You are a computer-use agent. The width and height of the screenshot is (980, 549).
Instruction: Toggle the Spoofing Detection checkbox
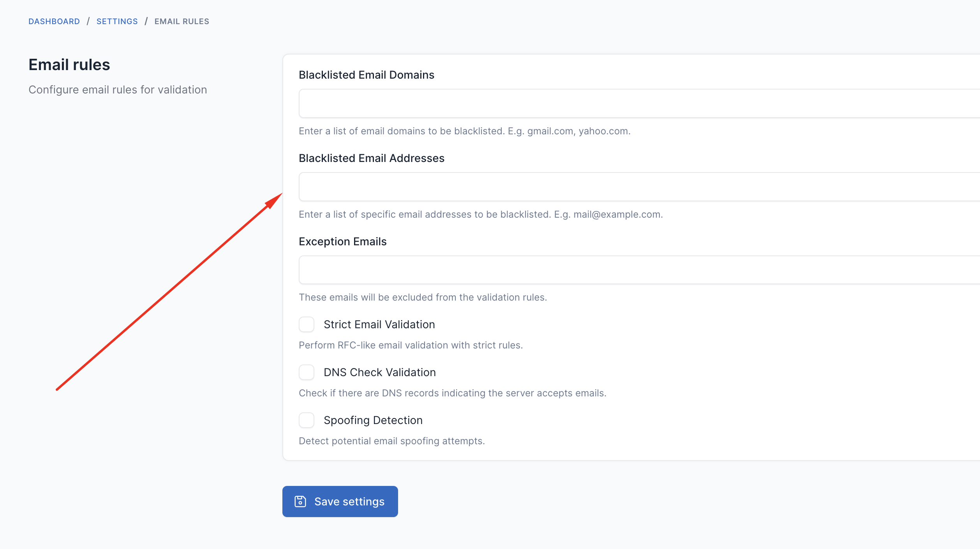click(307, 420)
